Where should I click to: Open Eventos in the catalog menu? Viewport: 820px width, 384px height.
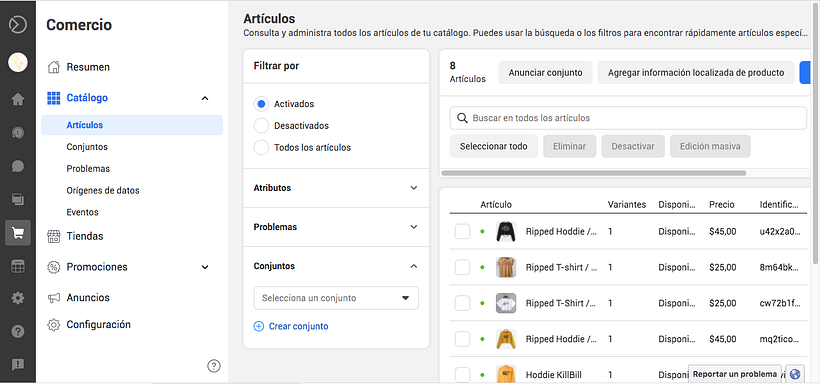(x=82, y=212)
